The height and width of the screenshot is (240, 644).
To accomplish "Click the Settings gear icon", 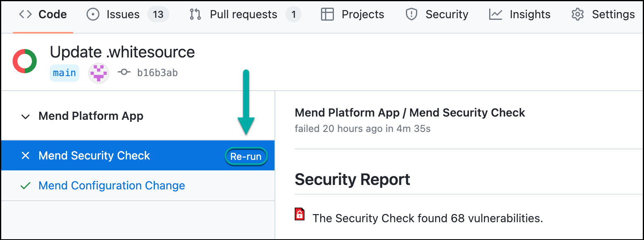I will [577, 15].
